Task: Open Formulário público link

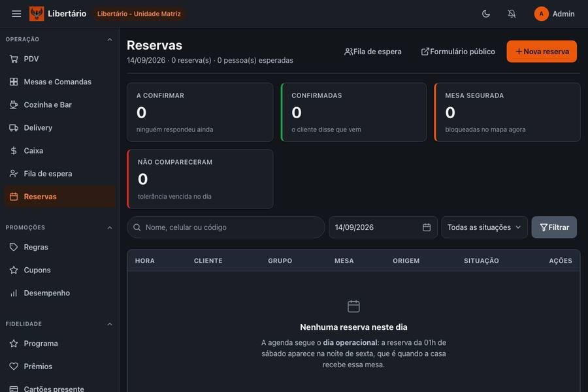Action: [x=458, y=52]
